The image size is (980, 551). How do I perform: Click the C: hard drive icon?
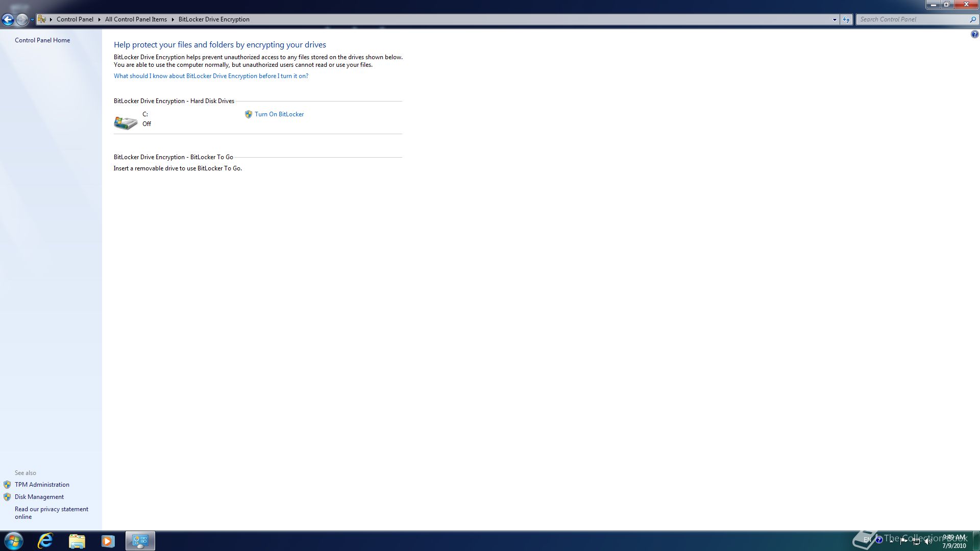click(126, 122)
